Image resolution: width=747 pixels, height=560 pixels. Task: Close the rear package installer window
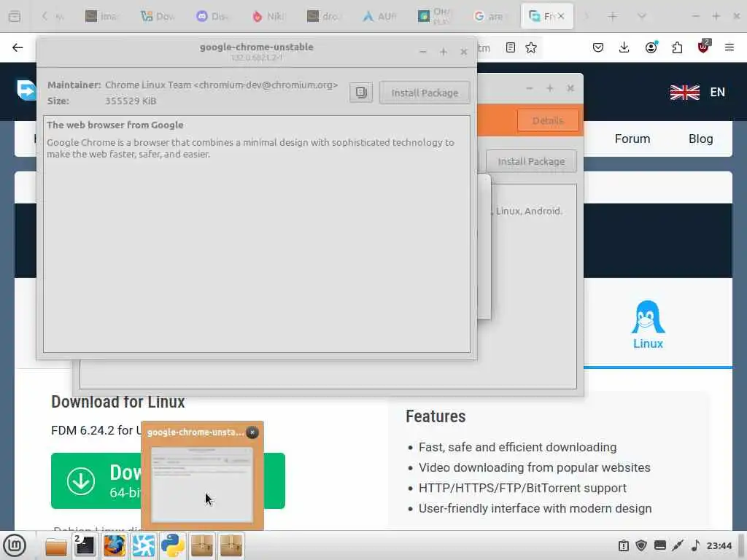tap(570, 88)
